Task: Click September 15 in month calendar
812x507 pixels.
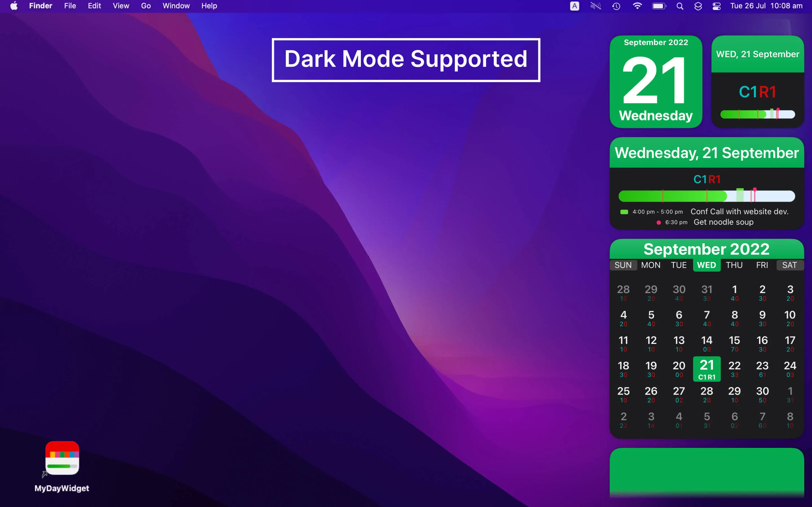Action: 734,343
